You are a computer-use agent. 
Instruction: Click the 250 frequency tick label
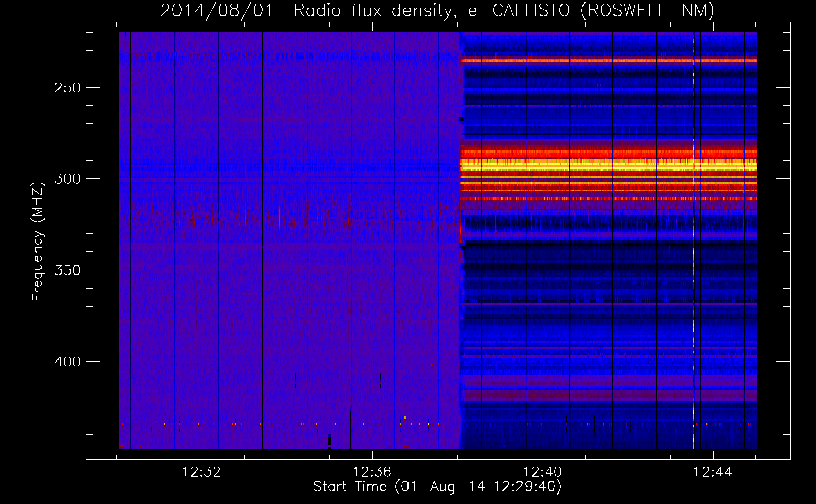pos(68,88)
